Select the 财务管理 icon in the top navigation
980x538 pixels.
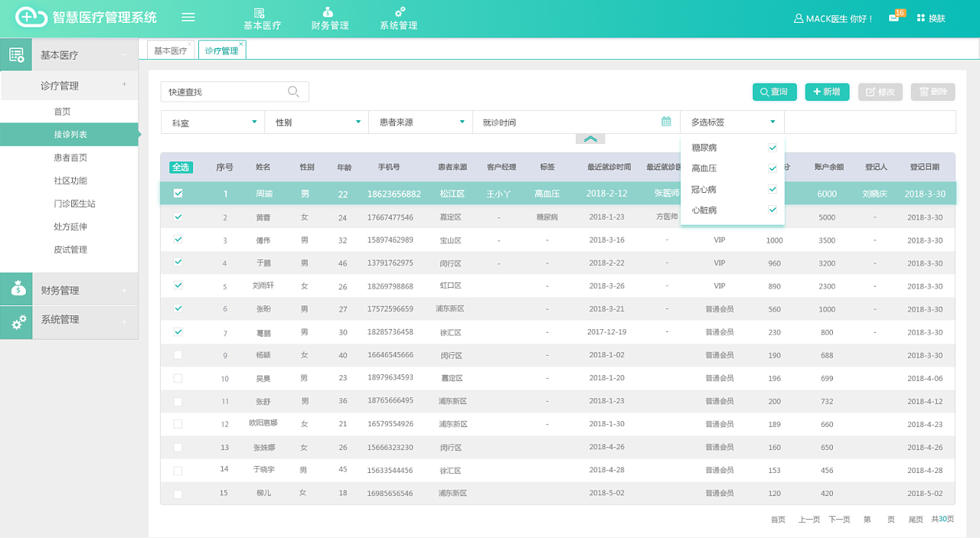pos(328,14)
